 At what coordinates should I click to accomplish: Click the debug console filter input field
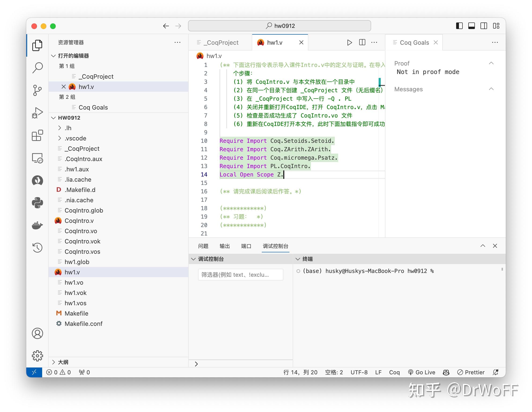pyautogui.click(x=240, y=274)
